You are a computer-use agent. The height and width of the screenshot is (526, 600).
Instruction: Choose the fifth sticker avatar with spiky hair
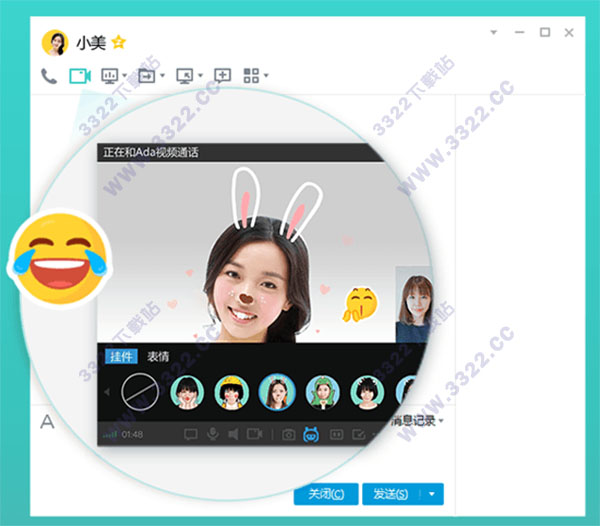pyautogui.click(x=367, y=392)
